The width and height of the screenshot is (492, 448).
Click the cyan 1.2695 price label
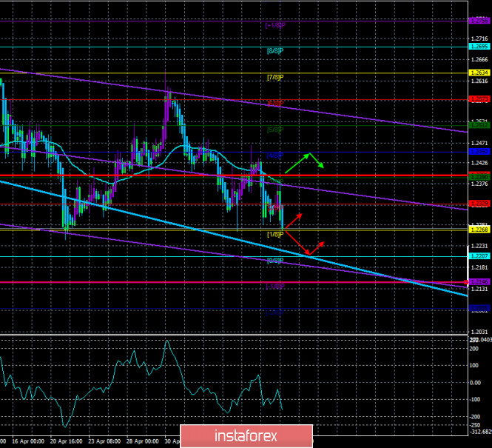[479, 47]
